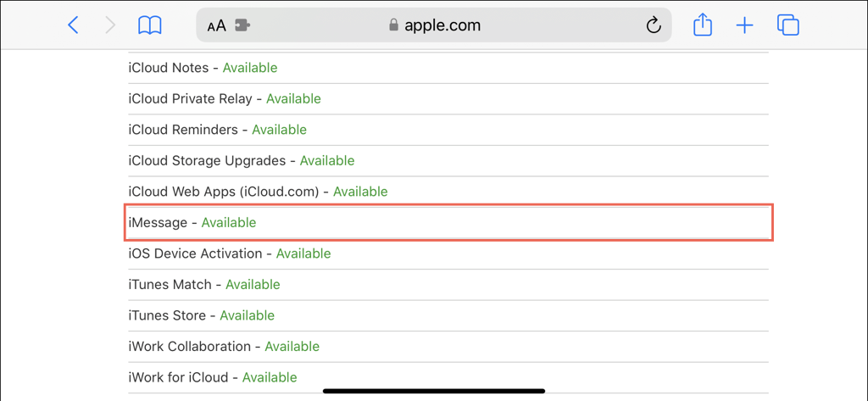This screenshot has width=868, height=401.
Task: Open the AA reader view menu
Action: [216, 25]
